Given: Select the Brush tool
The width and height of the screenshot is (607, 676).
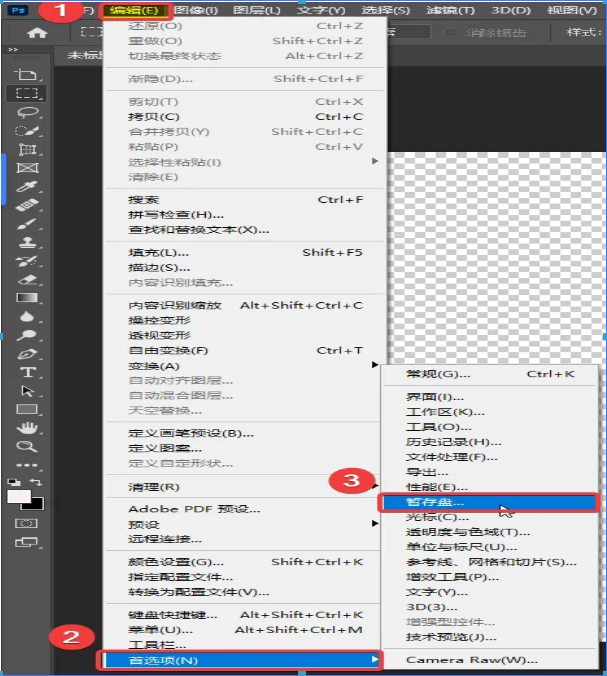Looking at the screenshot, I should pyautogui.click(x=27, y=224).
